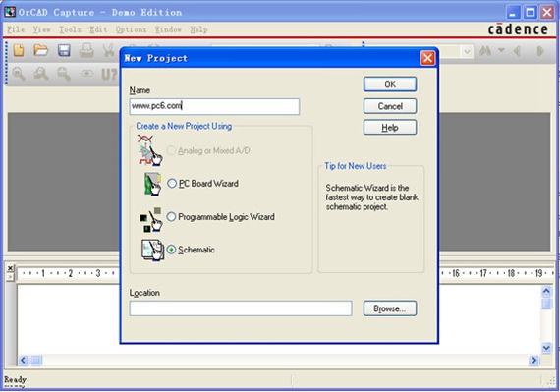Select the Schematic radio button
Viewport: 560px width, 392px height.
pos(171,250)
